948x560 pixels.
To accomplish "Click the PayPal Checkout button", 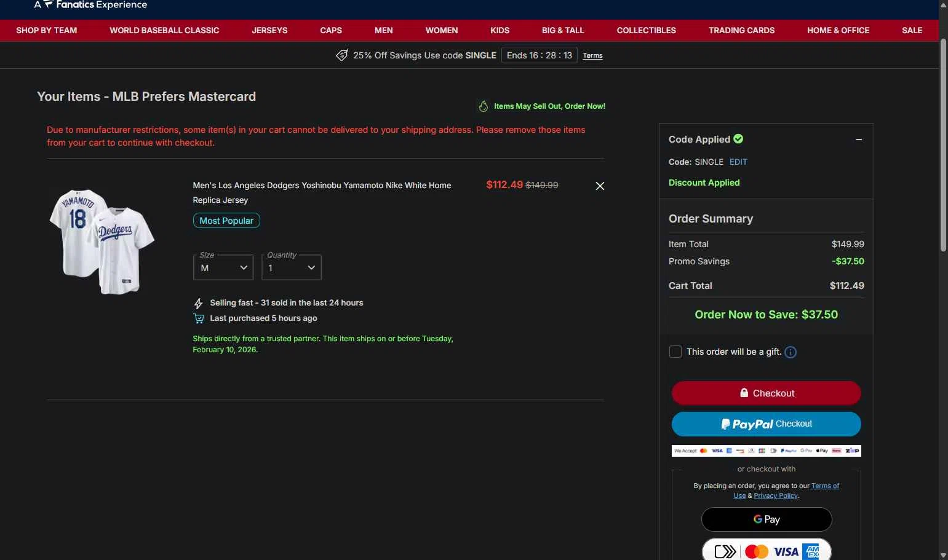I will click(766, 424).
